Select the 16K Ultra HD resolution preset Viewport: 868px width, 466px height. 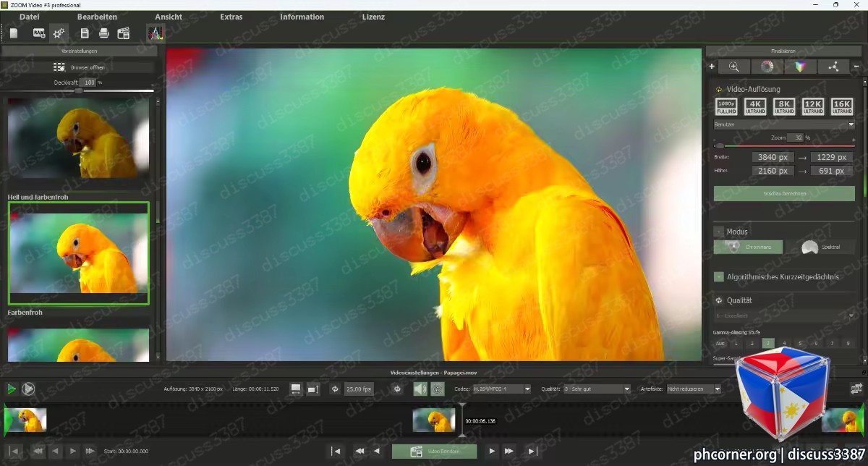(x=842, y=107)
